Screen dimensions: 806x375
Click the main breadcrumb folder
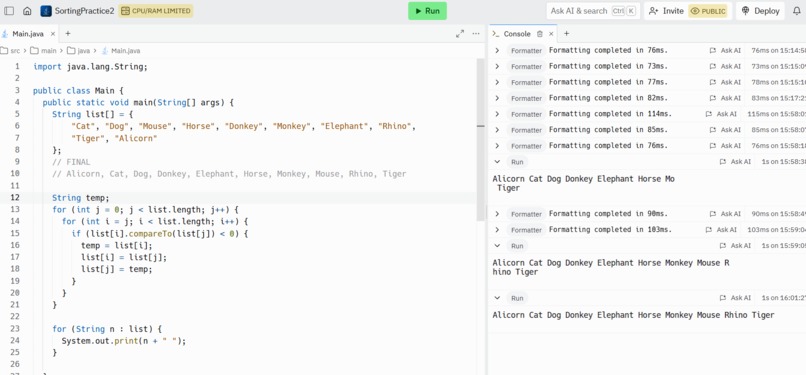point(43,51)
